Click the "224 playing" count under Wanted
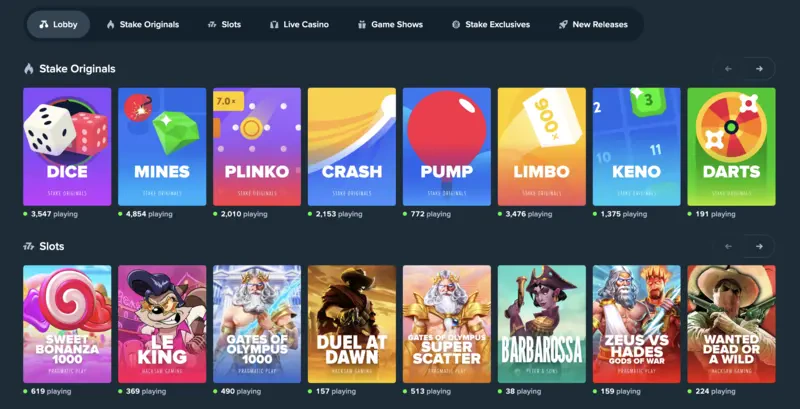This screenshot has height=409, width=800. click(715, 392)
